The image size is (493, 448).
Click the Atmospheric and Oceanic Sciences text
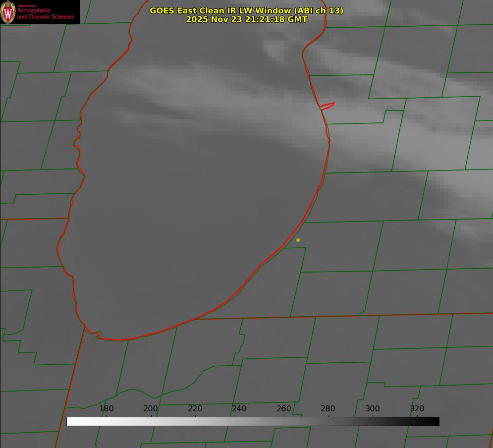45,13
